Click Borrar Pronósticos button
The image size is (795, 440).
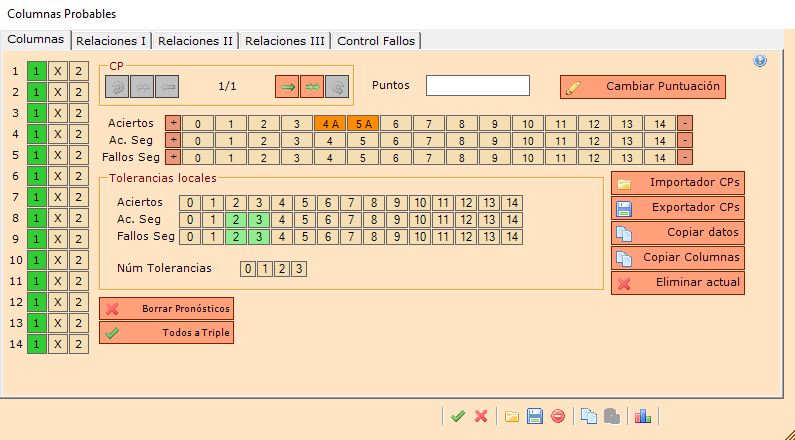(166, 308)
